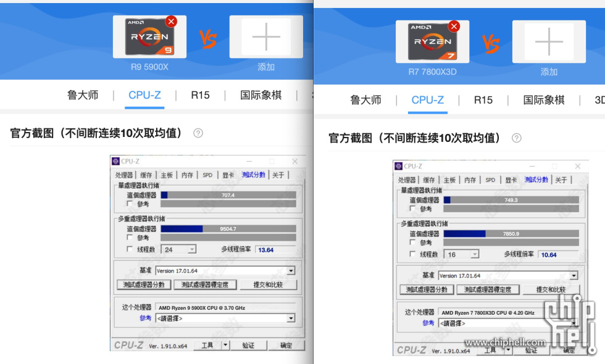This screenshot has width=605, height=364.
Task: Remove R7 7800X3D with red X icon
Action: pyautogui.click(x=454, y=26)
